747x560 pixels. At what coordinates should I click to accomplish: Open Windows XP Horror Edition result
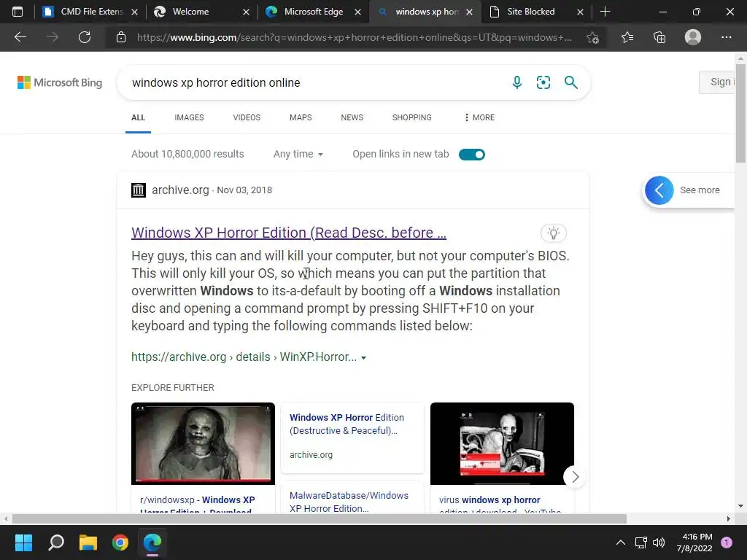click(289, 233)
